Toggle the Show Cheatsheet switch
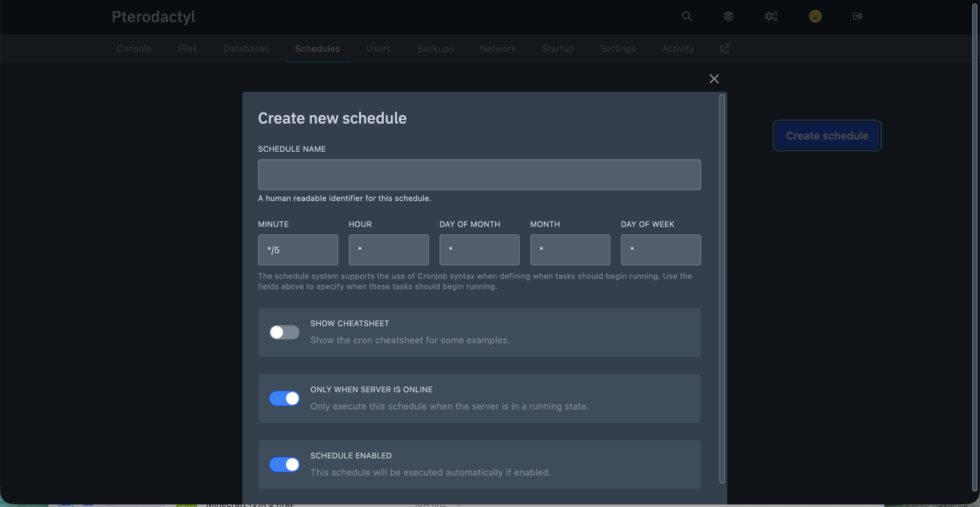 284,332
